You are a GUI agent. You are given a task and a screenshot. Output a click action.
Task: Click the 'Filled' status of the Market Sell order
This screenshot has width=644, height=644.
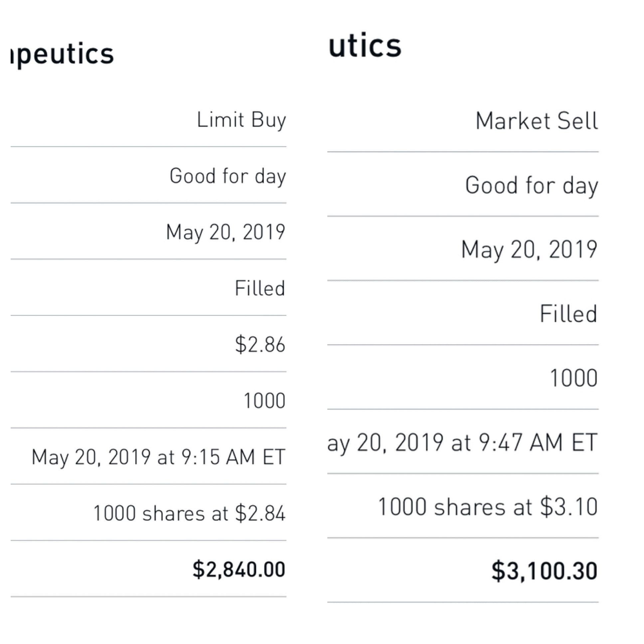[x=568, y=314]
